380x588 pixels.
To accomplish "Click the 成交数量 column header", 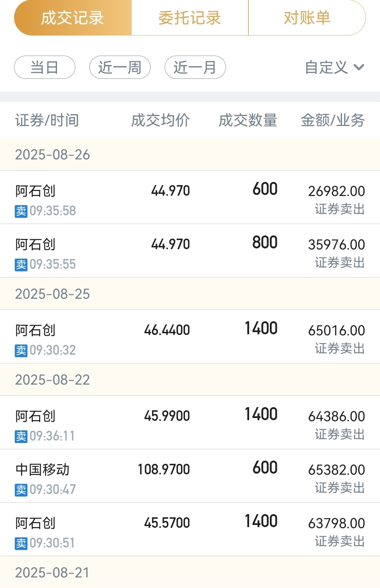I will 248,120.
